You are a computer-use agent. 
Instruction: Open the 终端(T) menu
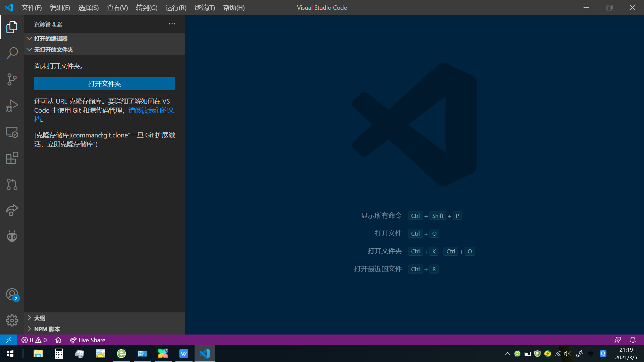point(205,7)
